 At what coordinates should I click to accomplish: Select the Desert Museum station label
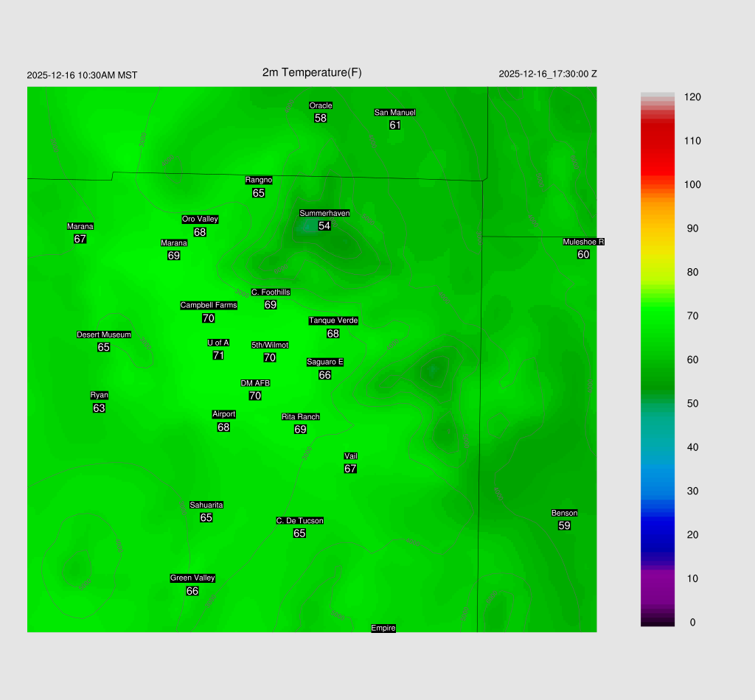click(x=104, y=335)
